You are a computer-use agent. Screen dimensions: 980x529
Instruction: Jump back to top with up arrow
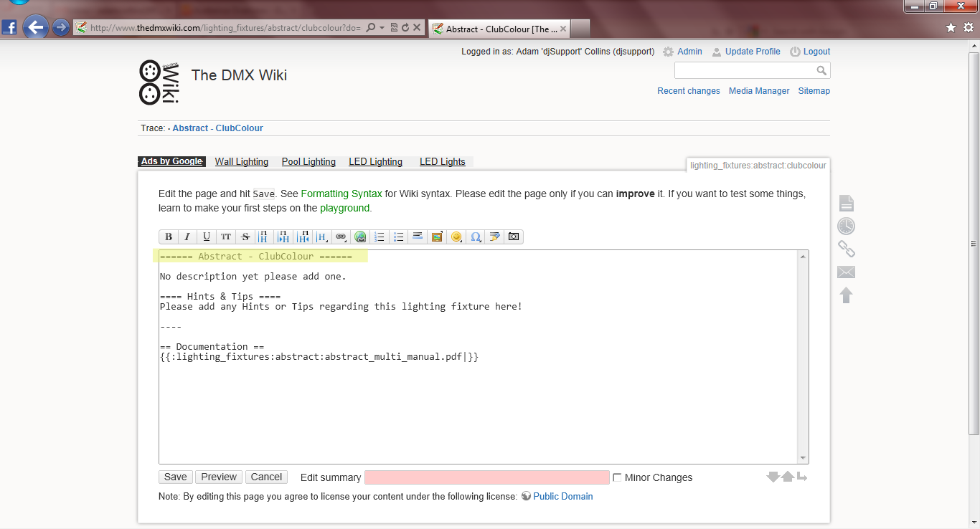847,295
